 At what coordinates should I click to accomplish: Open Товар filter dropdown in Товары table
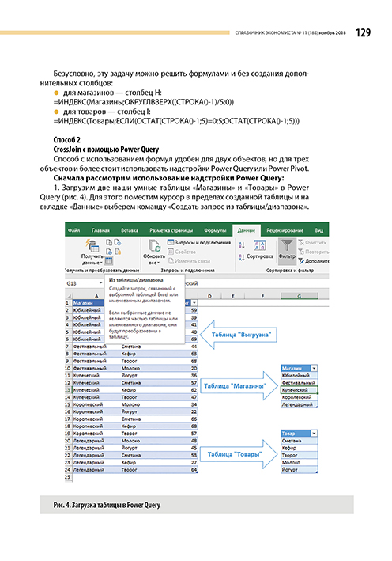pyautogui.click(x=314, y=434)
